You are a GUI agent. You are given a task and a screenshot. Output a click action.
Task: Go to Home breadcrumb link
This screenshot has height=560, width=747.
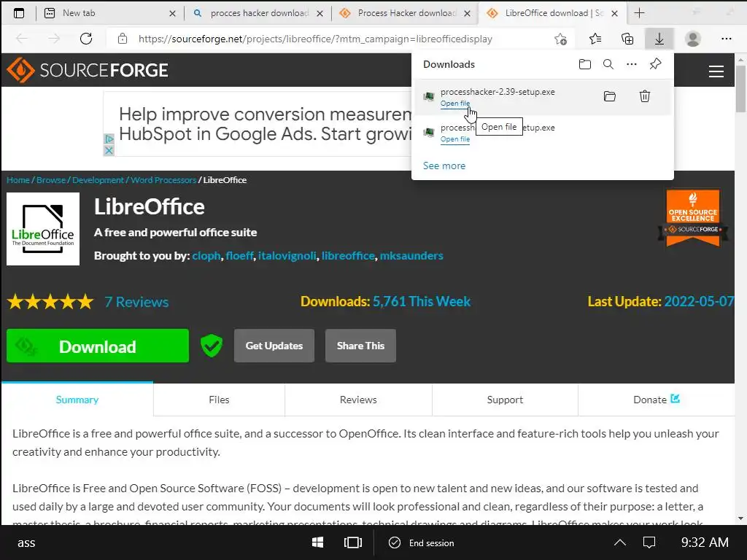(18, 180)
